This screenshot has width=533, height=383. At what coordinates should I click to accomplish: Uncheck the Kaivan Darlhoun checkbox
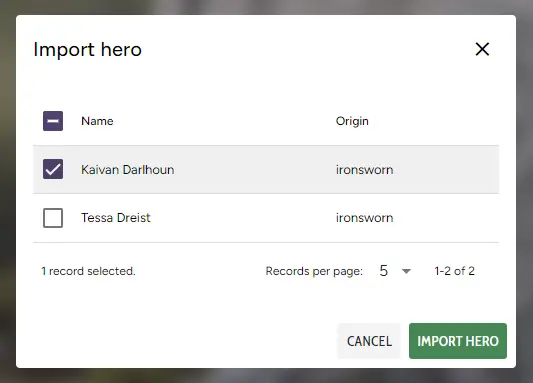pos(53,169)
